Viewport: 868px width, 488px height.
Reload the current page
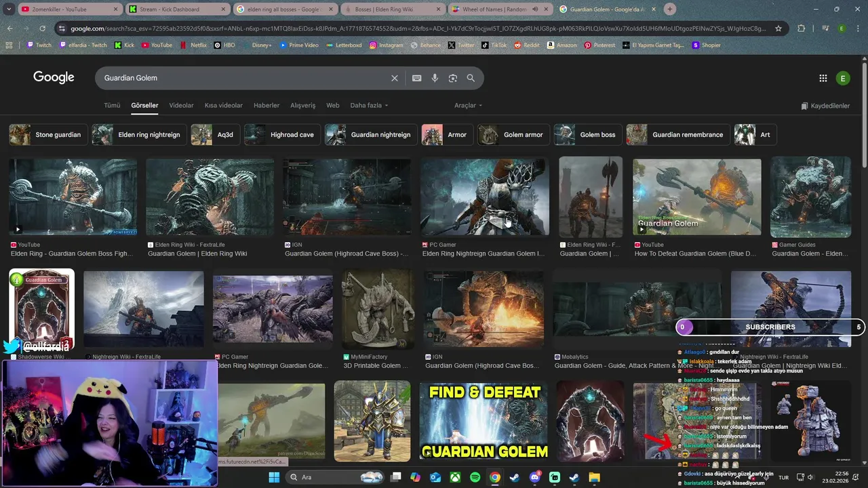[x=42, y=28]
